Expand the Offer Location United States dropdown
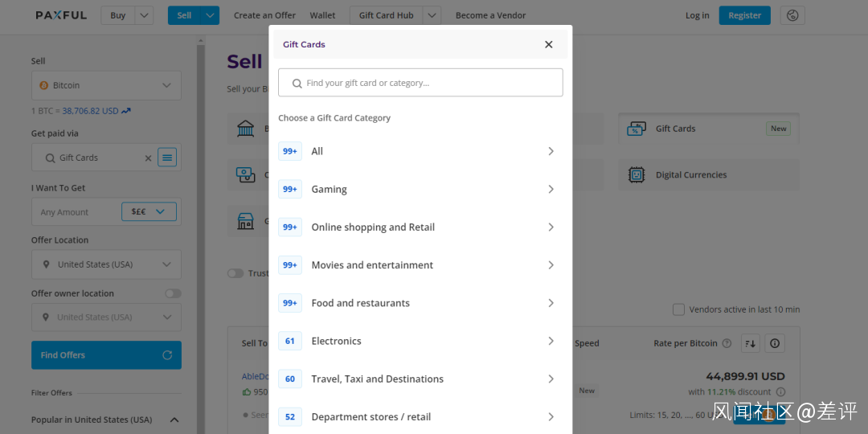Screen dimensions: 868x434 click(x=106, y=264)
